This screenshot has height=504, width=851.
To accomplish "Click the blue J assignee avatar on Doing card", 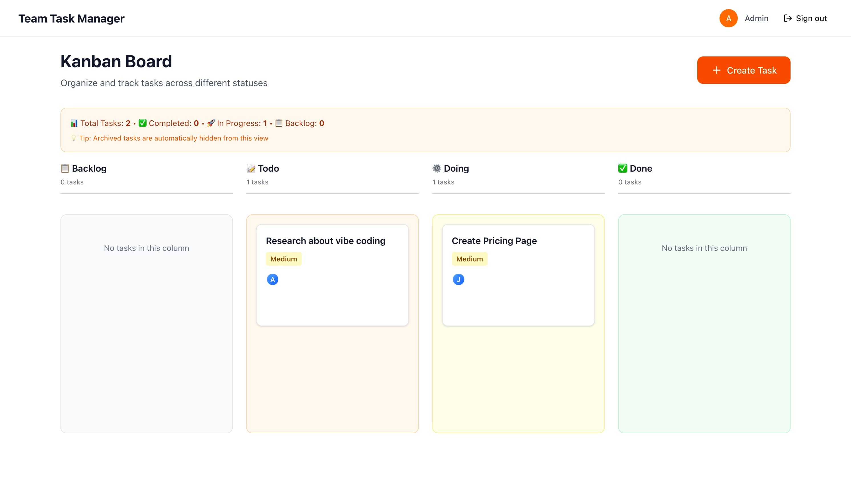I will click(459, 279).
